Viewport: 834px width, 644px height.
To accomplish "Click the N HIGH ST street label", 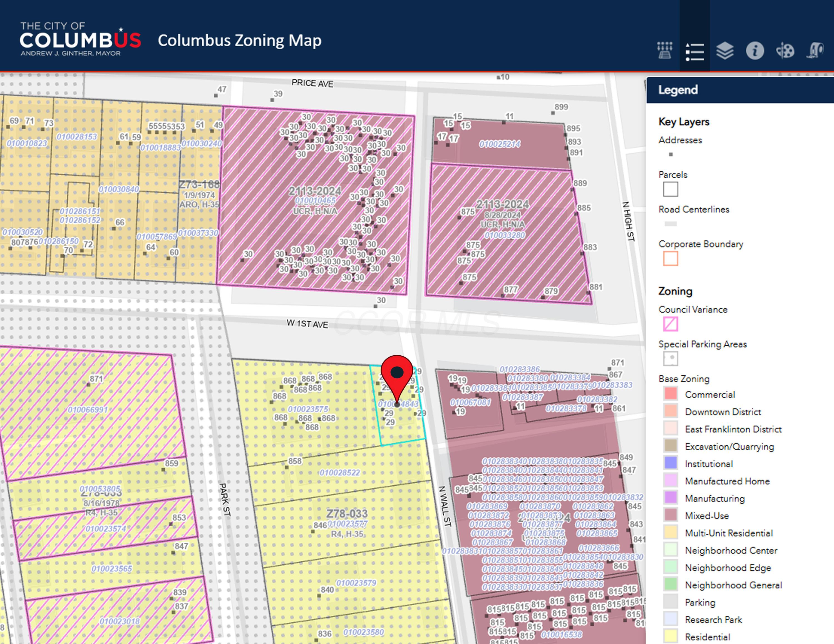I will [629, 221].
